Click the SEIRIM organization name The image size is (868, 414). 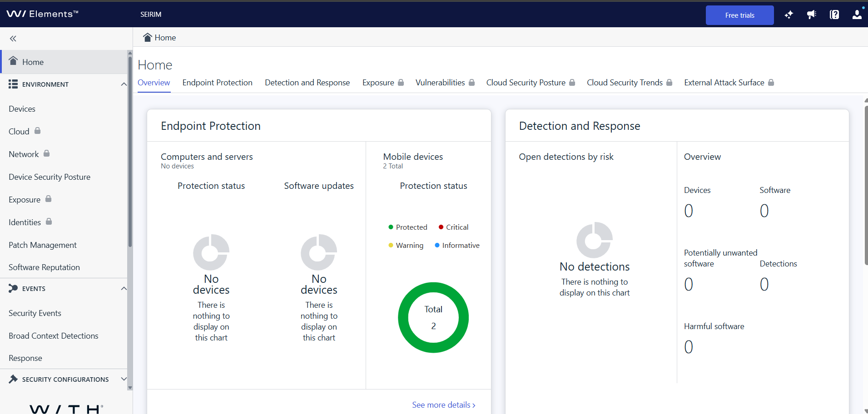(151, 15)
